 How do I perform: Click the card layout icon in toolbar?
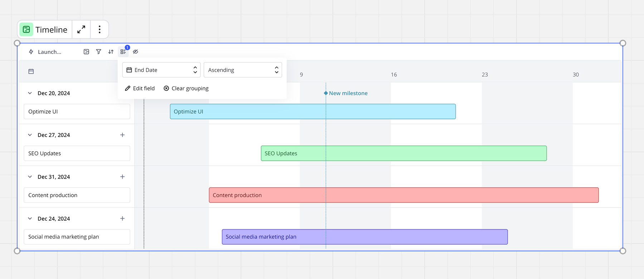(x=86, y=52)
